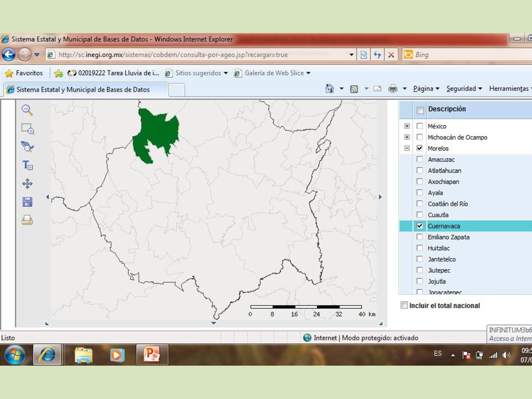The width and height of the screenshot is (532, 399).
Task: Enable Incluir el total nacional checkbox
Action: [x=404, y=305]
